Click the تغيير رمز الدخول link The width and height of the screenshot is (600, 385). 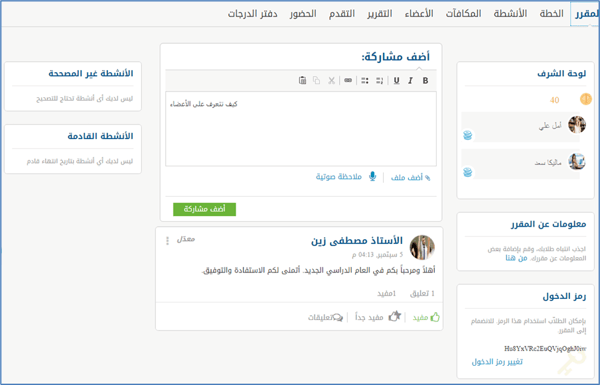click(x=497, y=362)
